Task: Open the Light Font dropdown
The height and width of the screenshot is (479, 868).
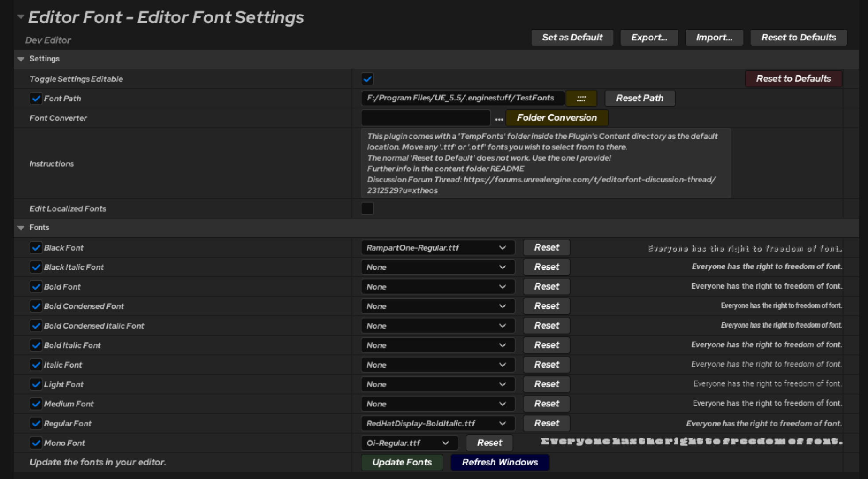Action: [438, 384]
